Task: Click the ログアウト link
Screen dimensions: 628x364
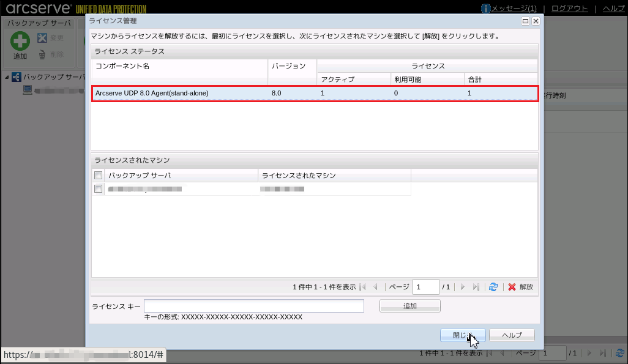Action: [x=569, y=9]
